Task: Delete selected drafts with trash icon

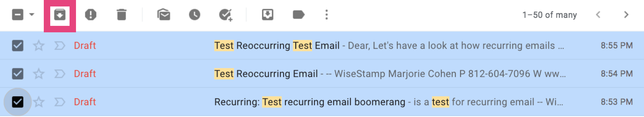Action: (121, 15)
